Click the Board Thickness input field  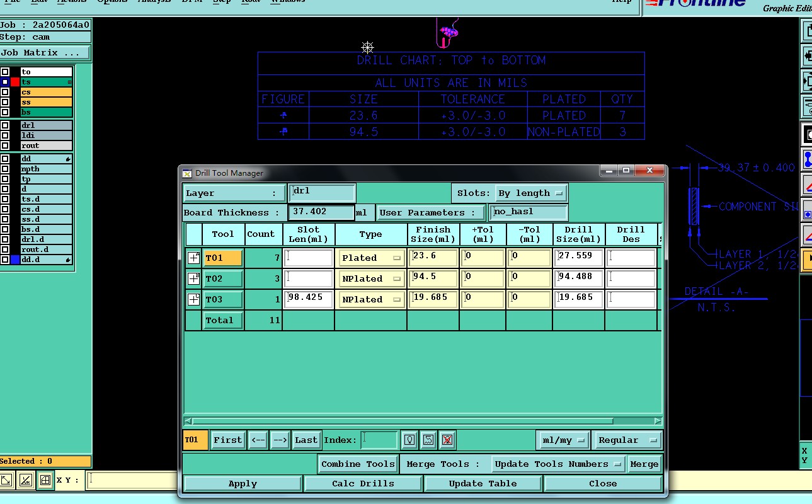coord(321,212)
